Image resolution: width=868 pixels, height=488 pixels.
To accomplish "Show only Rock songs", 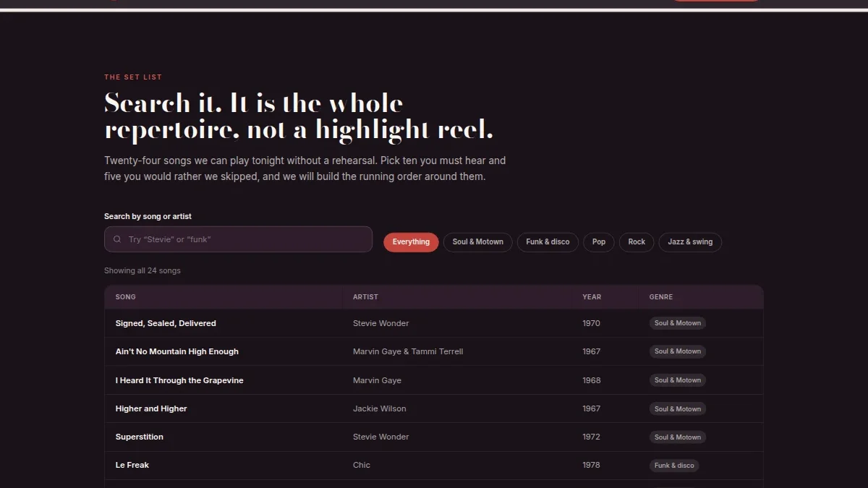I will (637, 242).
